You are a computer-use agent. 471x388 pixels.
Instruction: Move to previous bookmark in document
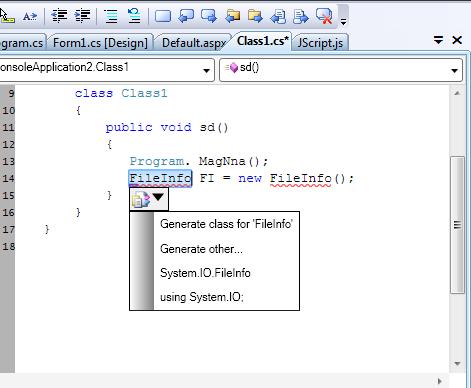click(x=278, y=16)
